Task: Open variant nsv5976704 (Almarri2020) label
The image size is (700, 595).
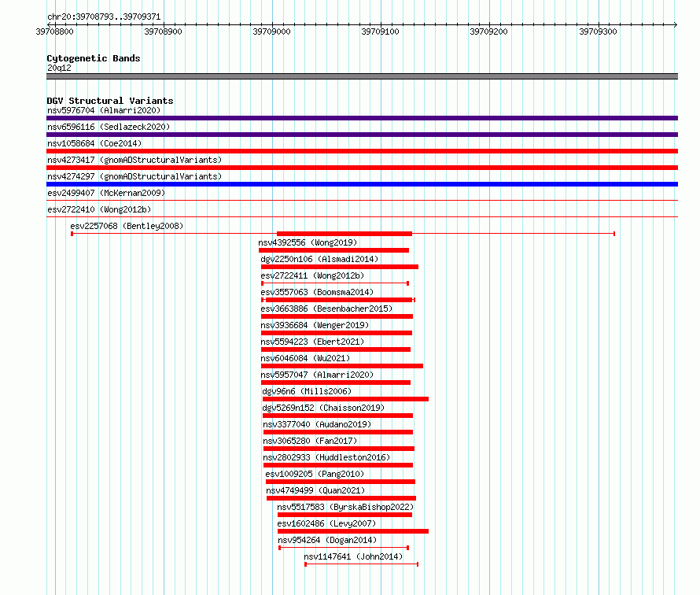Action: pos(104,110)
